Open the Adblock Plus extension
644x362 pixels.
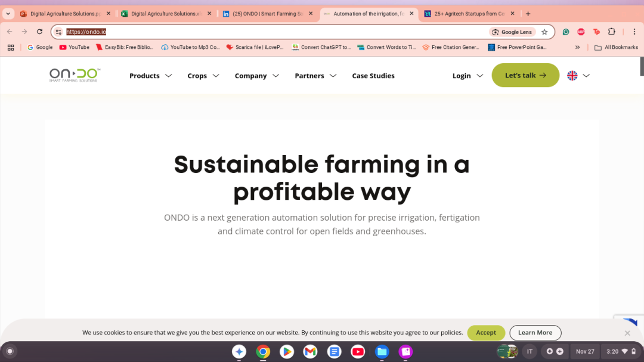point(581,32)
